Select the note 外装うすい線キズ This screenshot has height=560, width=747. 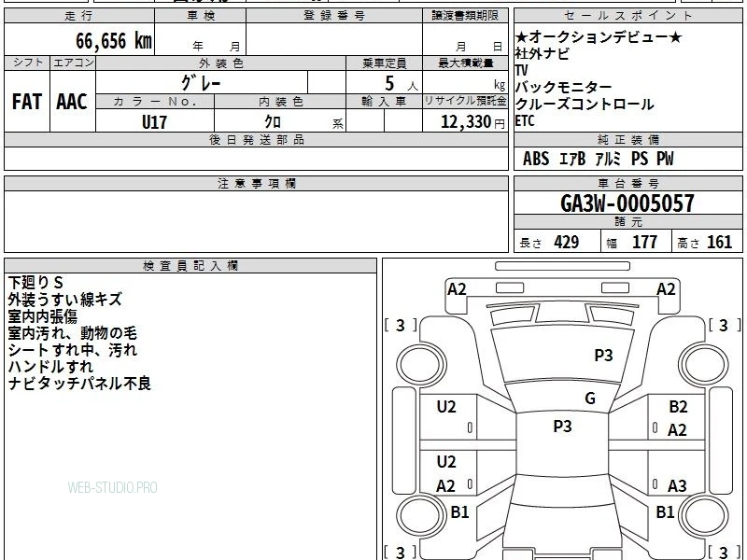(64, 300)
